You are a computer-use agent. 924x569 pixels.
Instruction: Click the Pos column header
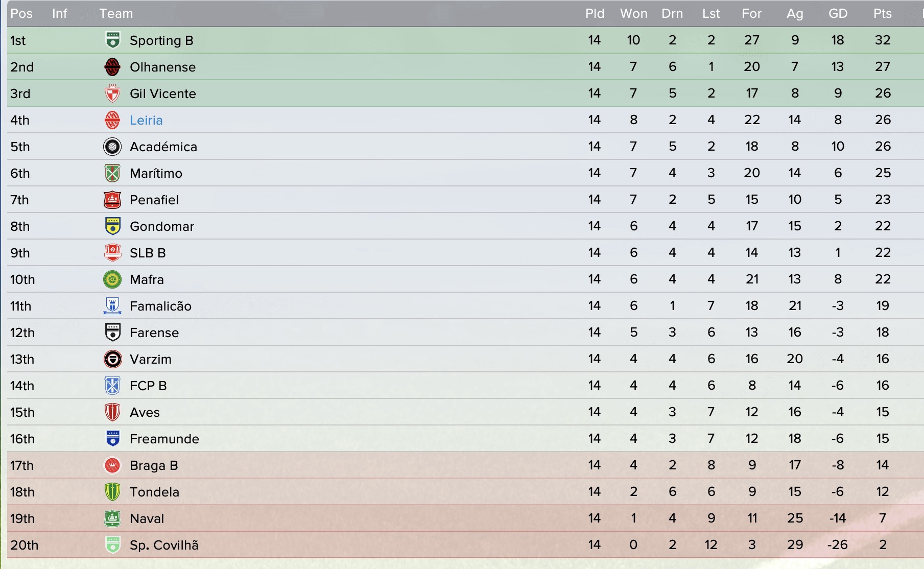(x=21, y=14)
